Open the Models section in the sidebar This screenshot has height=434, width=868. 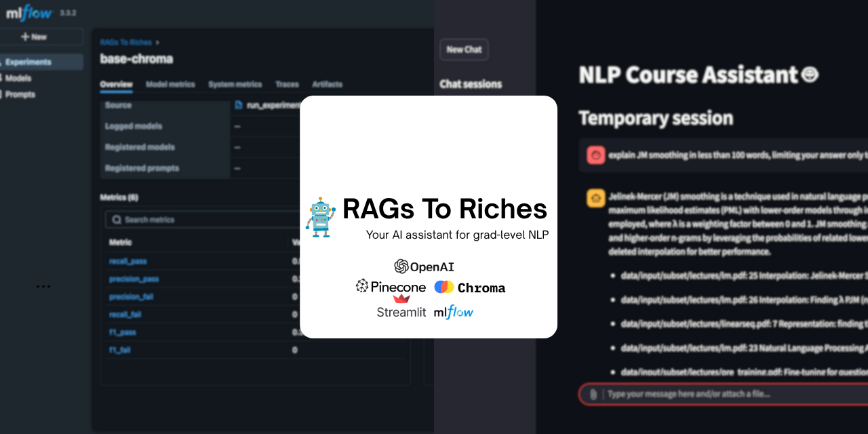pos(18,78)
